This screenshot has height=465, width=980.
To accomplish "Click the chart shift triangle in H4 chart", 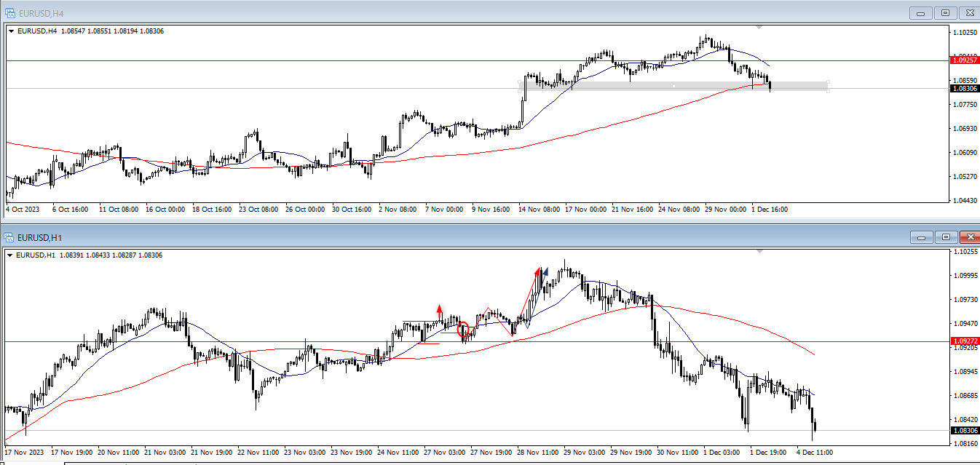I will click(x=759, y=28).
